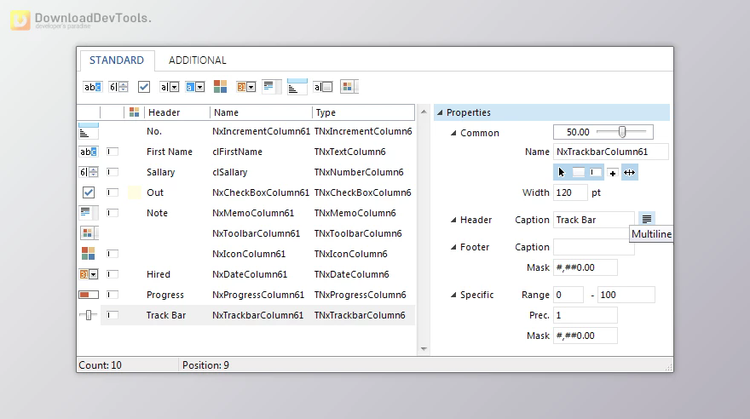The height and width of the screenshot is (419, 750).
Task: Select the increment icon in No. row
Action: click(88, 131)
